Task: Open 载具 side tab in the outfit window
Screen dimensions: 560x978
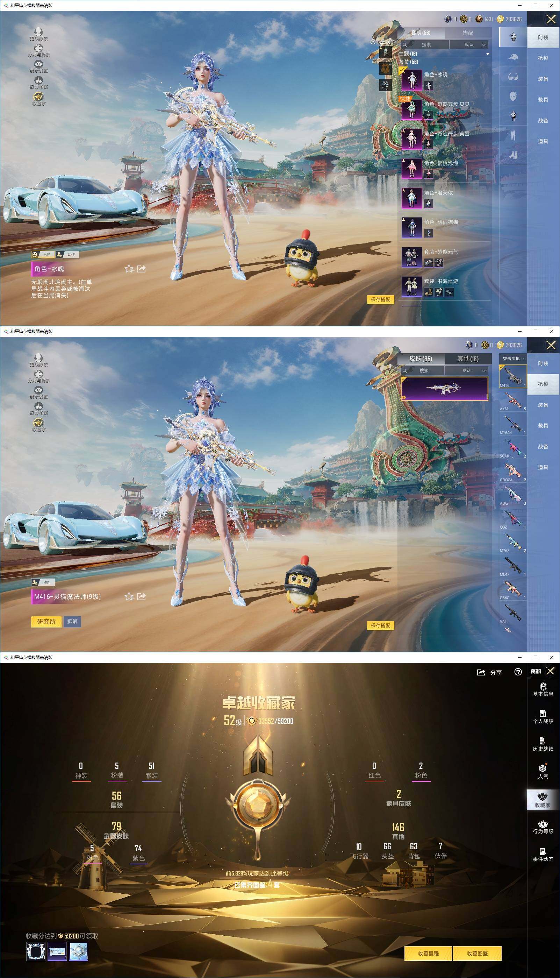Action: point(543,100)
